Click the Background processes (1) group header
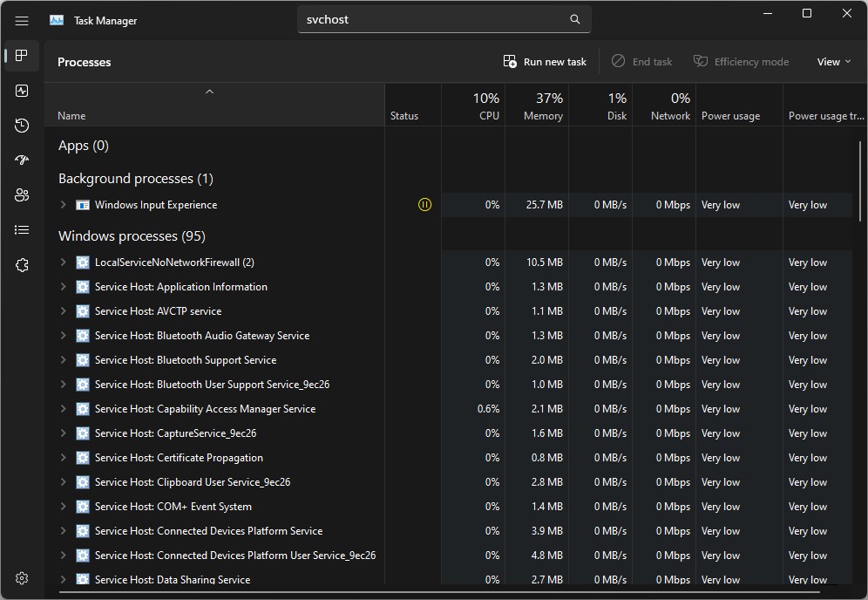Viewport: 868px width, 600px height. [x=136, y=179]
